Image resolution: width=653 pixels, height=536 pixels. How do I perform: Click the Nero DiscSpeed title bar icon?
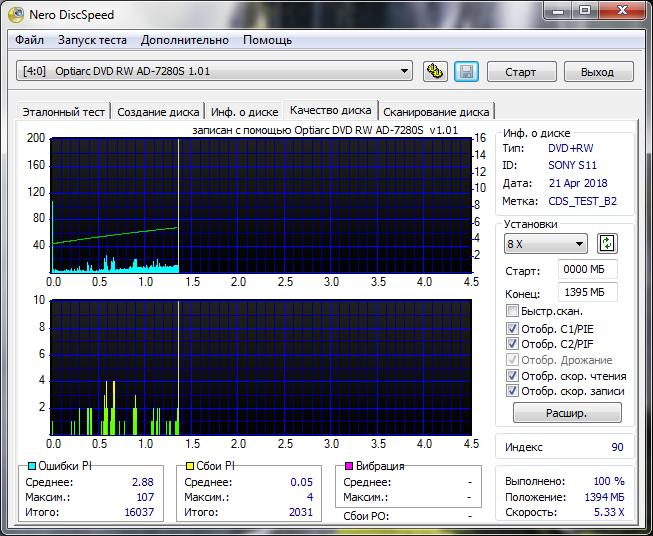tap(15, 14)
